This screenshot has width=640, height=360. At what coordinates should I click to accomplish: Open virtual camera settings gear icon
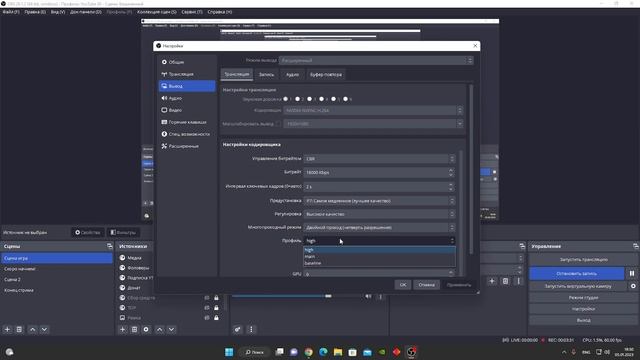(633, 286)
